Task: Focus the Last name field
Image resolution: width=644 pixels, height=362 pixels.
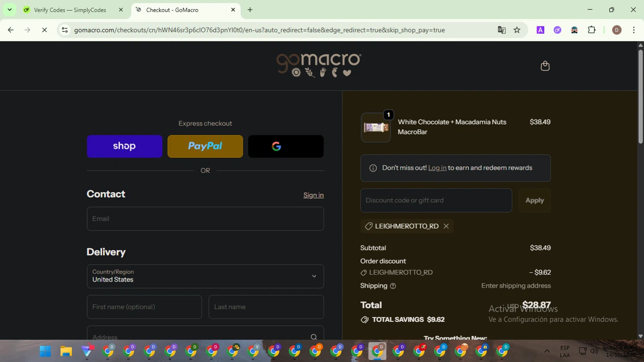Action: [x=266, y=307]
